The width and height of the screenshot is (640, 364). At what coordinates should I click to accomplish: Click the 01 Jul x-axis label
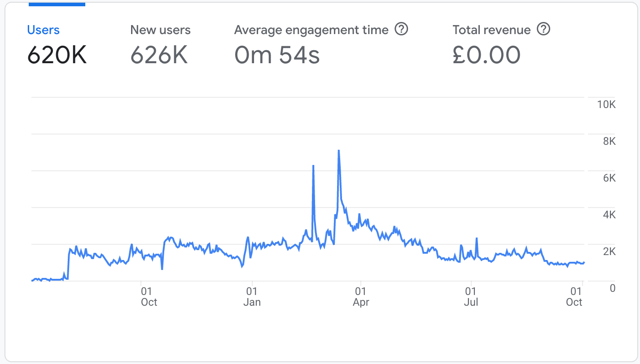[x=471, y=296]
